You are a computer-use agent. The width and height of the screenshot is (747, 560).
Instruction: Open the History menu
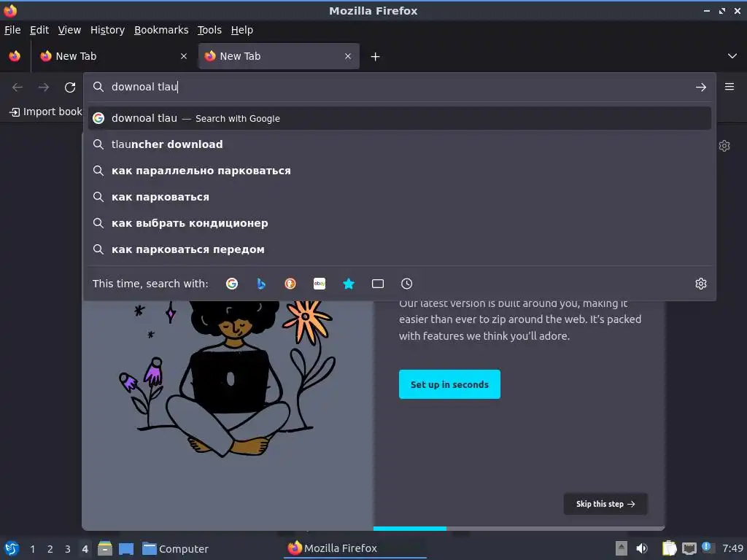(108, 30)
